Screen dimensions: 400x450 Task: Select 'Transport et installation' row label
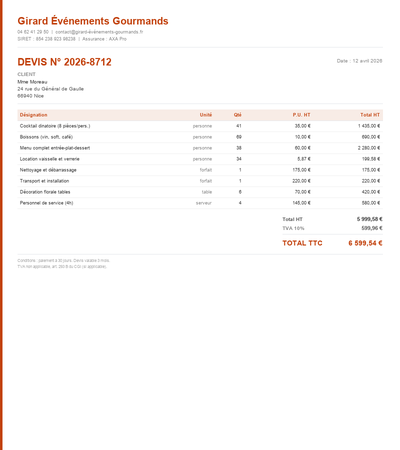44,181
